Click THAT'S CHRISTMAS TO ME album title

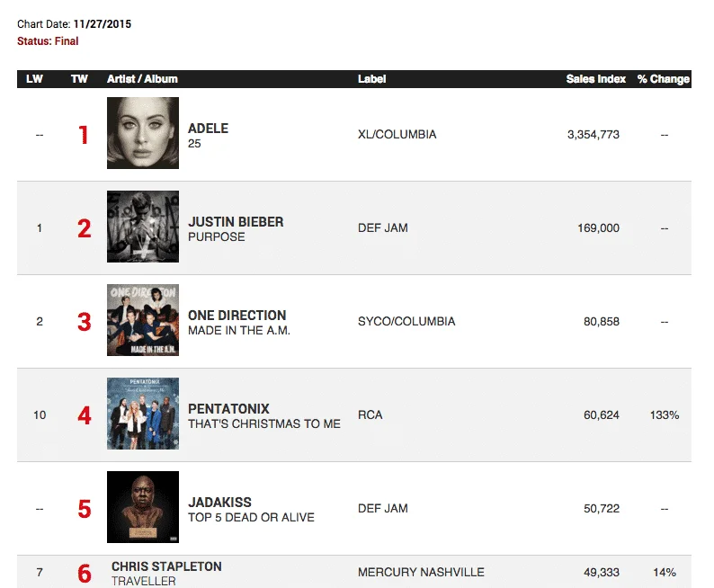(263, 423)
